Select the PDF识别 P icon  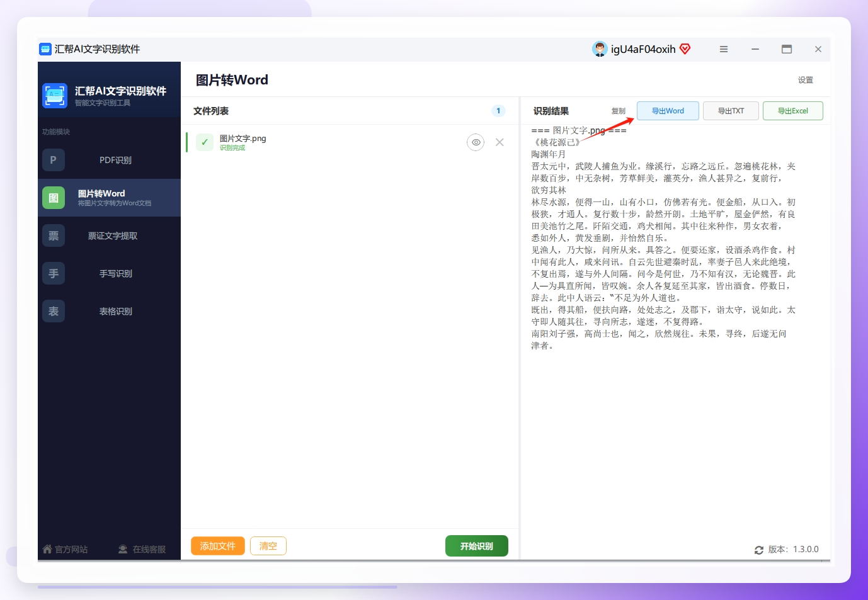[54, 160]
